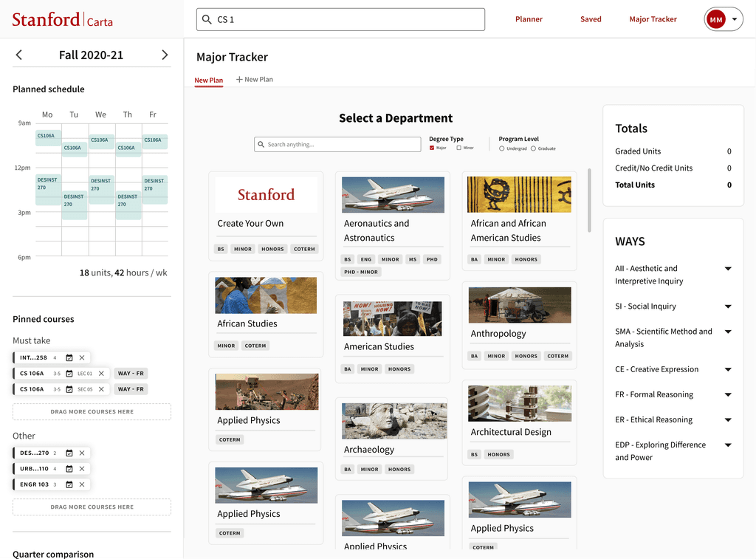Click the department list scrollbar
756x559 pixels.
[589, 200]
